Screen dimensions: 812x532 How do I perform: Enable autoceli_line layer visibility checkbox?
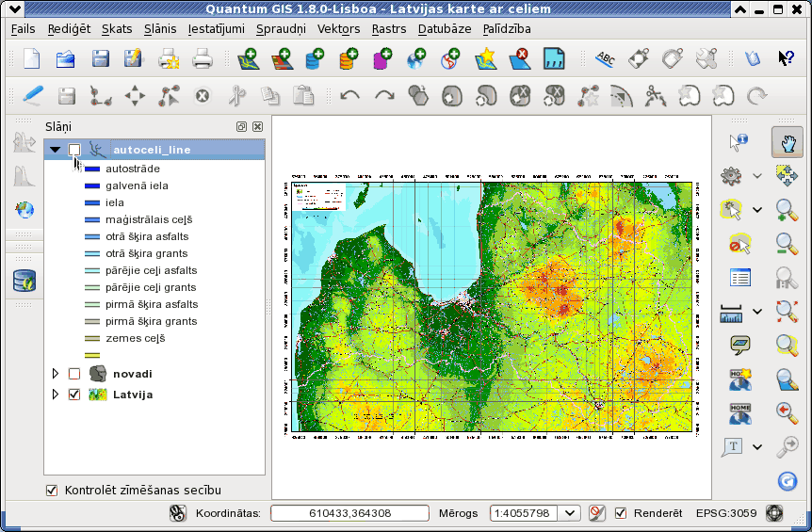click(74, 150)
